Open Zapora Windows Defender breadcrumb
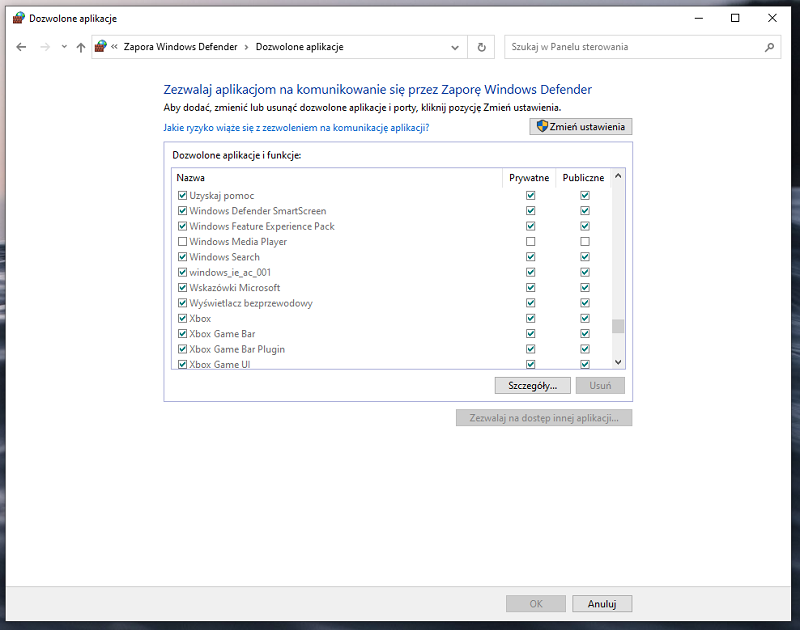Viewport: 800px width, 630px height. [181, 47]
